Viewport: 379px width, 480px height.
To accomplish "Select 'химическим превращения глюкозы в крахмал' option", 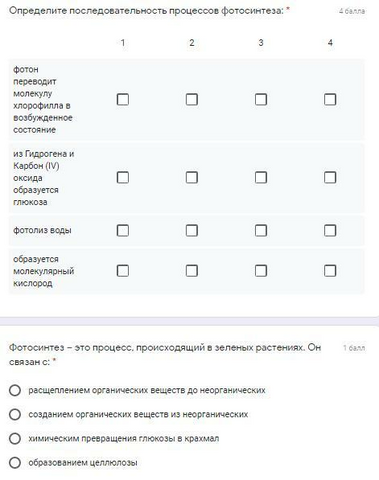I will click(x=15, y=438).
